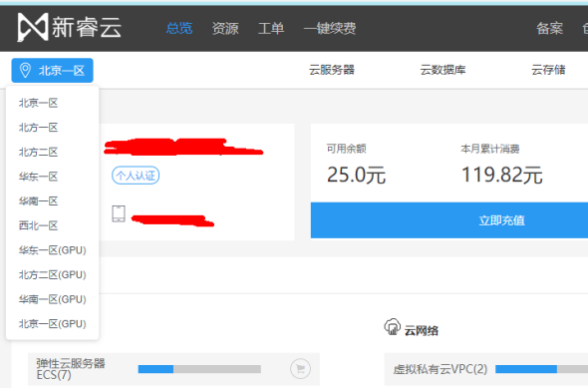Open the 备案 filing menu
This screenshot has width=588, height=388.
click(x=549, y=28)
